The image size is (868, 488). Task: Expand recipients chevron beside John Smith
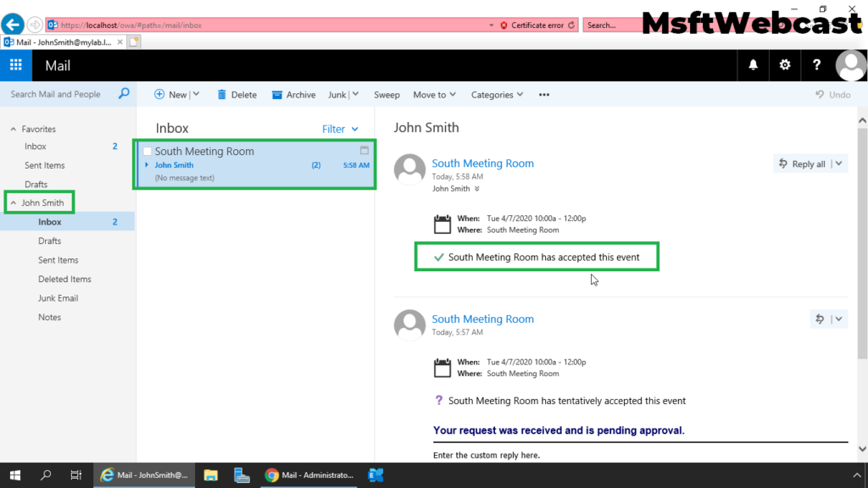click(x=476, y=189)
